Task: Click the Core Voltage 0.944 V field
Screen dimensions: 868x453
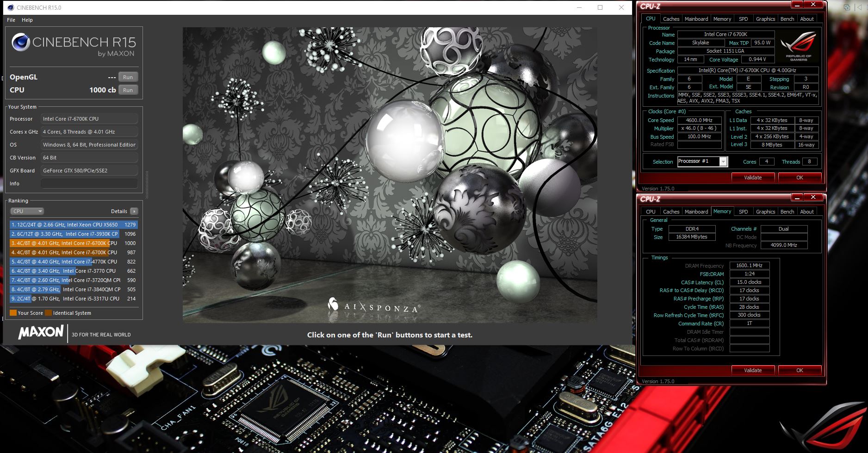Action: click(757, 60)
